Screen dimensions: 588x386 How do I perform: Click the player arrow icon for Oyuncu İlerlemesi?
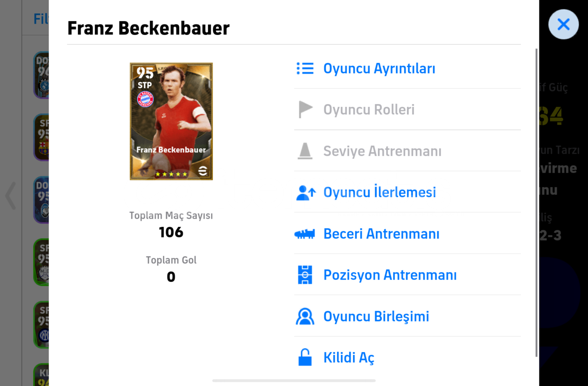point(306,192)
